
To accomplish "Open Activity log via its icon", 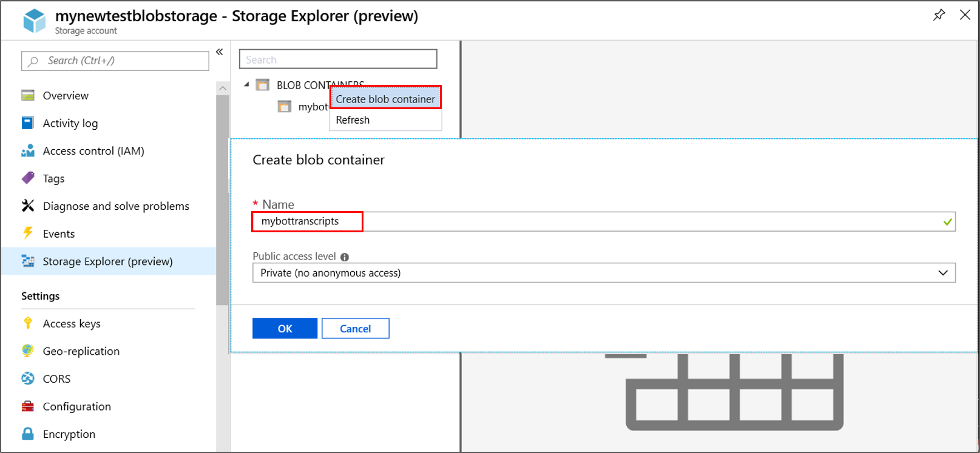I will point(28,123).
